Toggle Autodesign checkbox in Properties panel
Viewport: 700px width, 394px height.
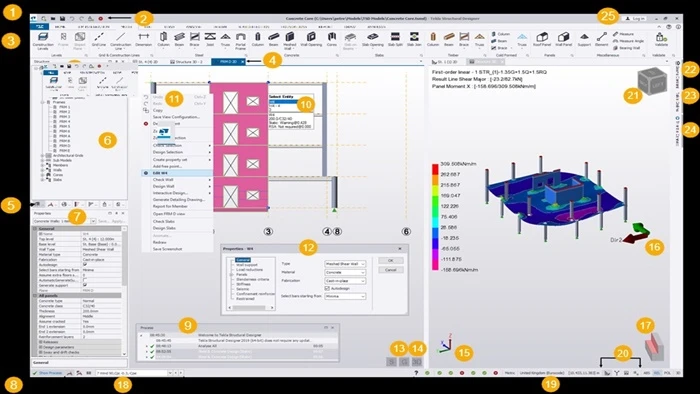click(x=85, y=265)
